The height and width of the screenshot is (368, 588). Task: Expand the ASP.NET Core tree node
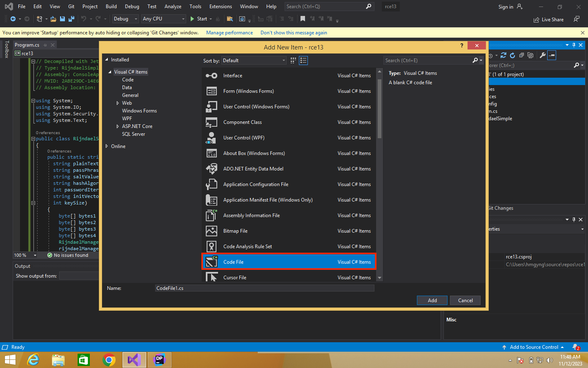tap(118, 126)
